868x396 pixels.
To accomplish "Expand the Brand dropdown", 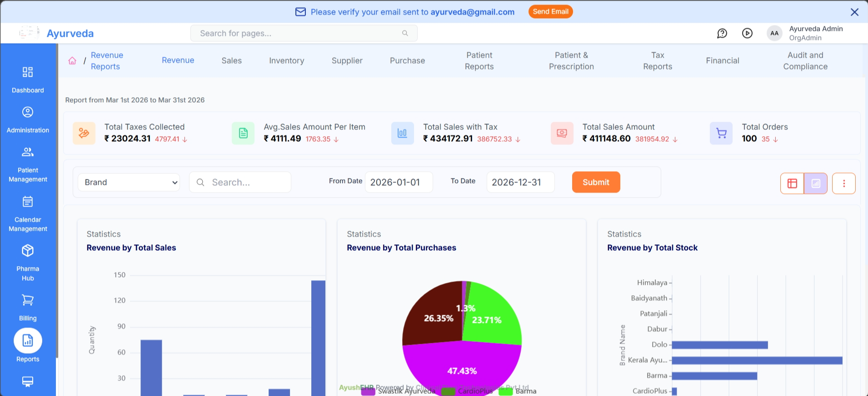I will coord(129,183).
